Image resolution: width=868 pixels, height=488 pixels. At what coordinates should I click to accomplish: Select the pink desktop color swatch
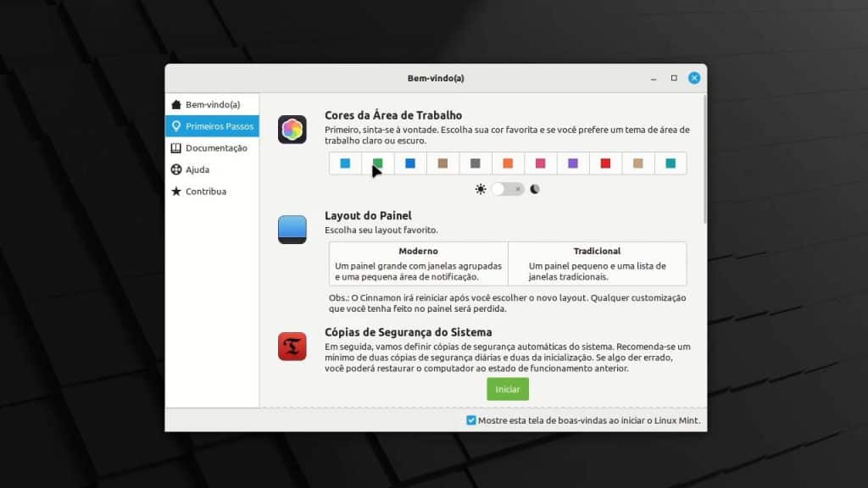[540, 163]
